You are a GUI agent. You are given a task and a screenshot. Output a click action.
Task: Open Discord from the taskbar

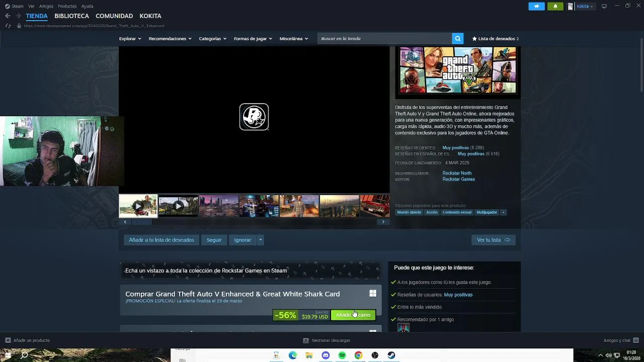(326, 355)
